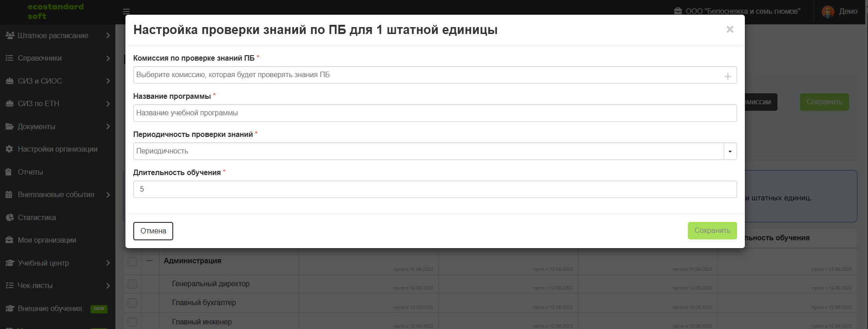Toggle checkbox for Генеральный директор row
This screenshot has width=868, height=329.
click(x=132, y=284)
